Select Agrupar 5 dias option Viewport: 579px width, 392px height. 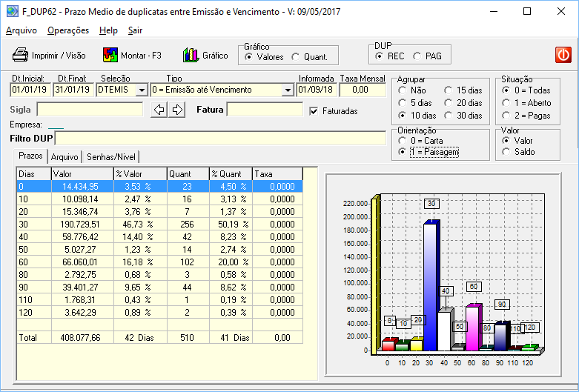click(x=402, y=103)
